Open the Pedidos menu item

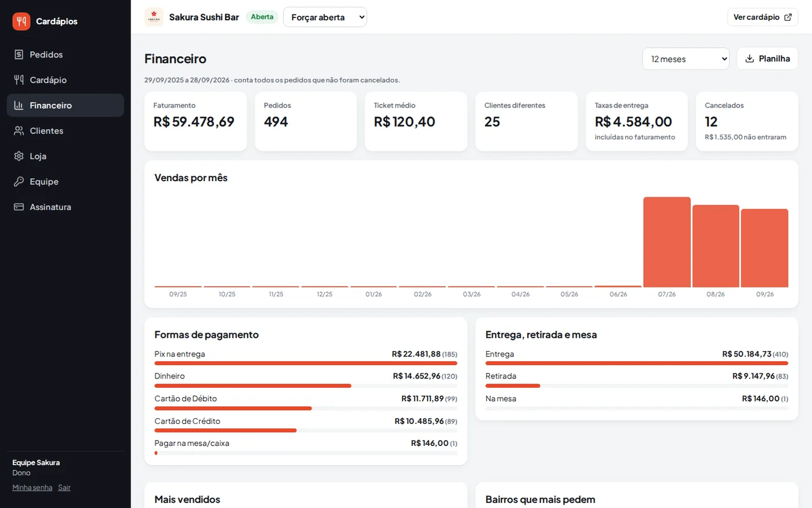click(x=65, y=55)
